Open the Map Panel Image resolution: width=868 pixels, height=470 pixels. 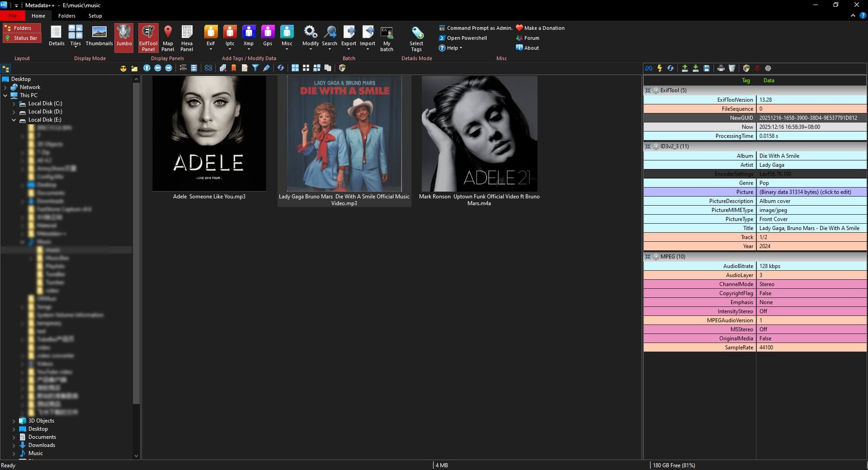pos(168,38)
